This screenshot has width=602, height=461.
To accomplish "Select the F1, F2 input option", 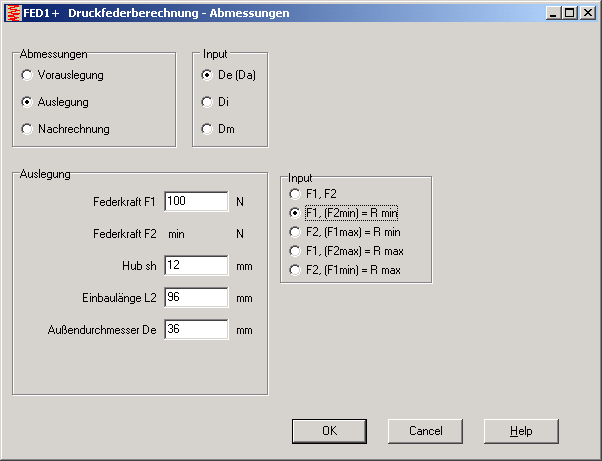I will point(294,193).
